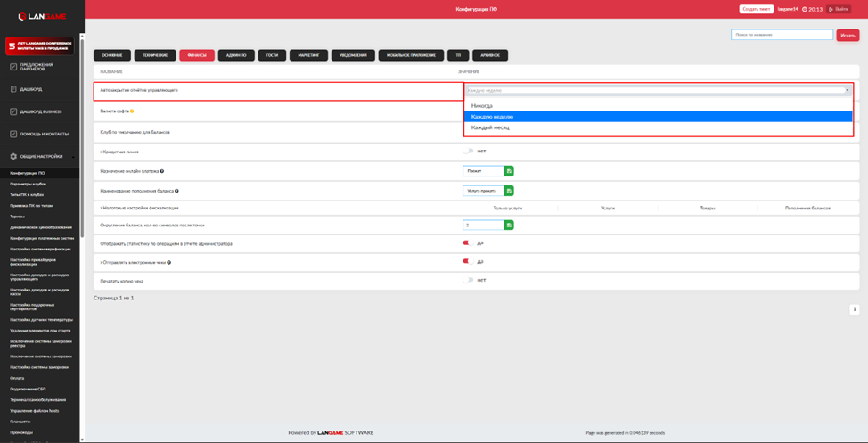Click help icon beside Назначение онлайн платежа
This screenshot has width=868, height=443.
[x=161, y=171]
